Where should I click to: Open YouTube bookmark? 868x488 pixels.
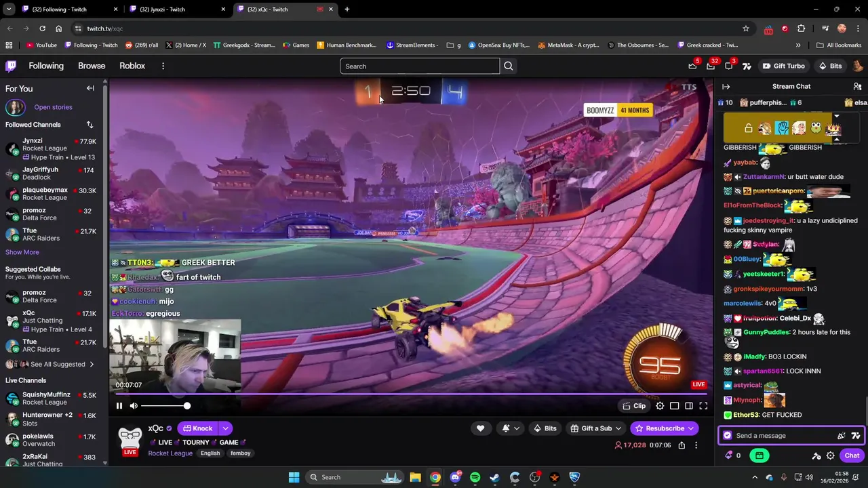(41, 45)
